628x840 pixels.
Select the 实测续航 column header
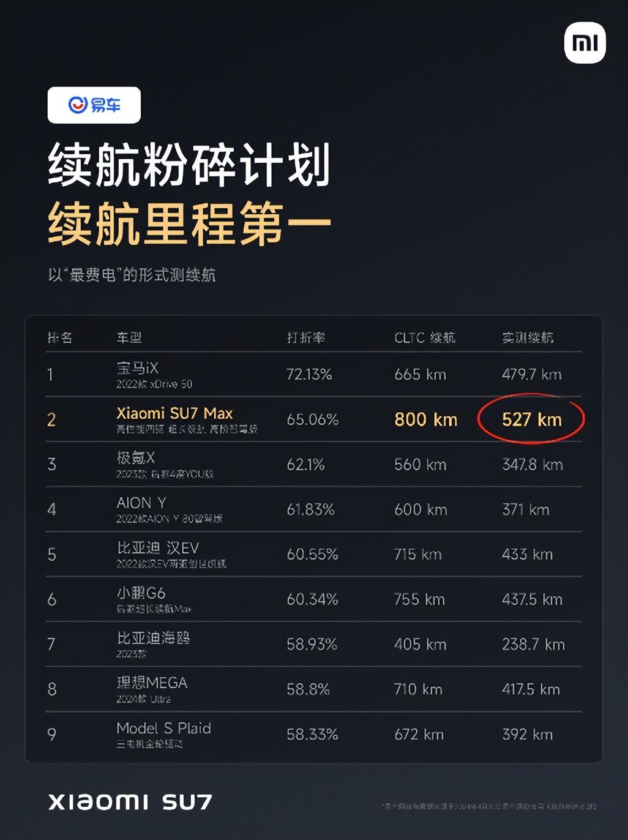point(528,337)
